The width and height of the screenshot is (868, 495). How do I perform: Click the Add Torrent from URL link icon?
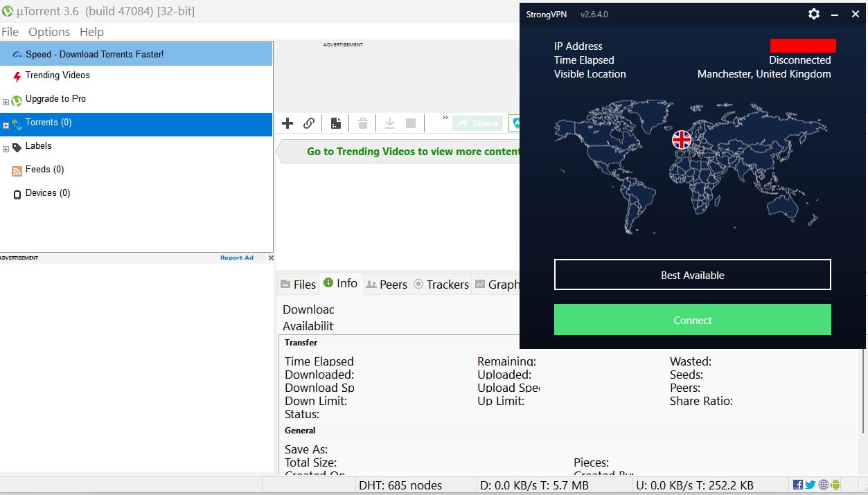[x=309, y=123]
